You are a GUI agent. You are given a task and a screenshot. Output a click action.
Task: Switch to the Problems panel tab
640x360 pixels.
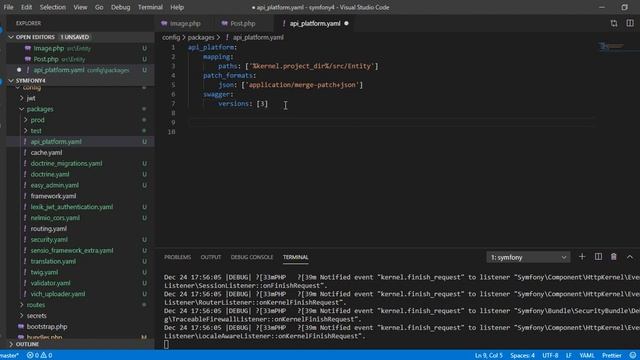[178, 258]
